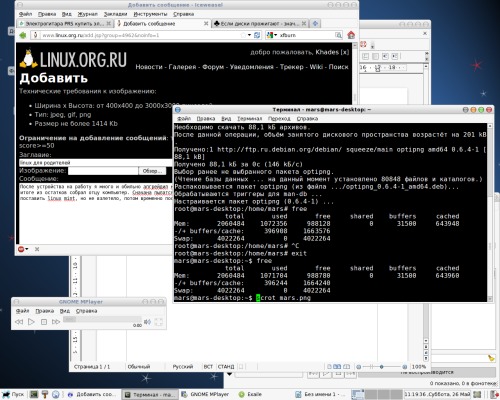Click the Обзор... browse button
This screenshot has height=400, width=500.
[152, 171]
